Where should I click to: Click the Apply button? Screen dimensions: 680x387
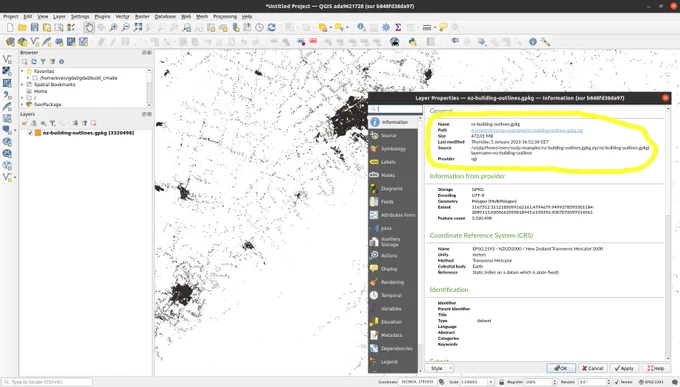(624, 368)
